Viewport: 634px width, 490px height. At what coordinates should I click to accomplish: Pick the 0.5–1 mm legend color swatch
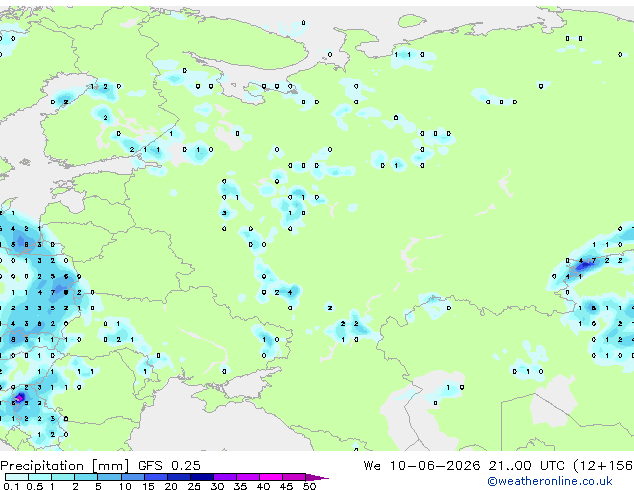pos(40,477)
